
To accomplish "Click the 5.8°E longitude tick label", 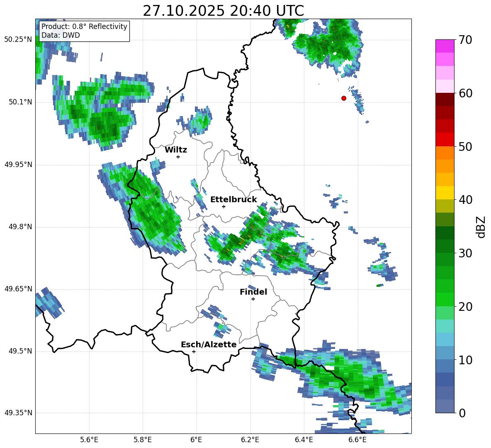I will point(143,440).
